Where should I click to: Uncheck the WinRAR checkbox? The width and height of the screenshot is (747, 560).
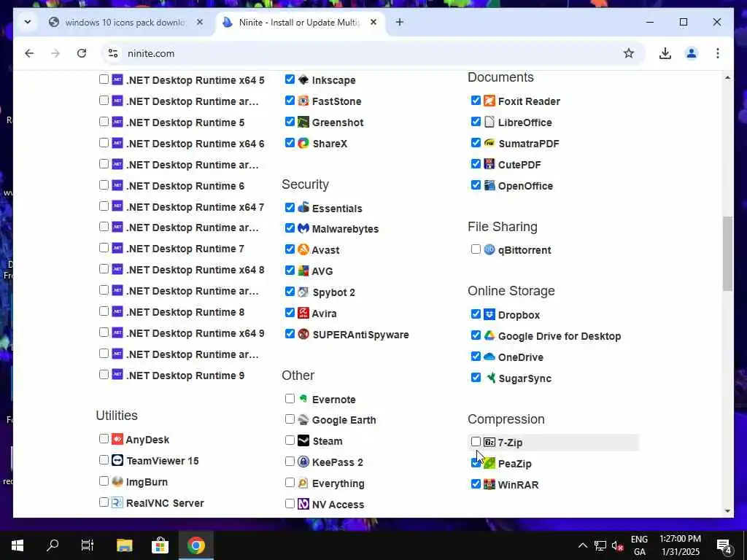click(x=476, y=484)
